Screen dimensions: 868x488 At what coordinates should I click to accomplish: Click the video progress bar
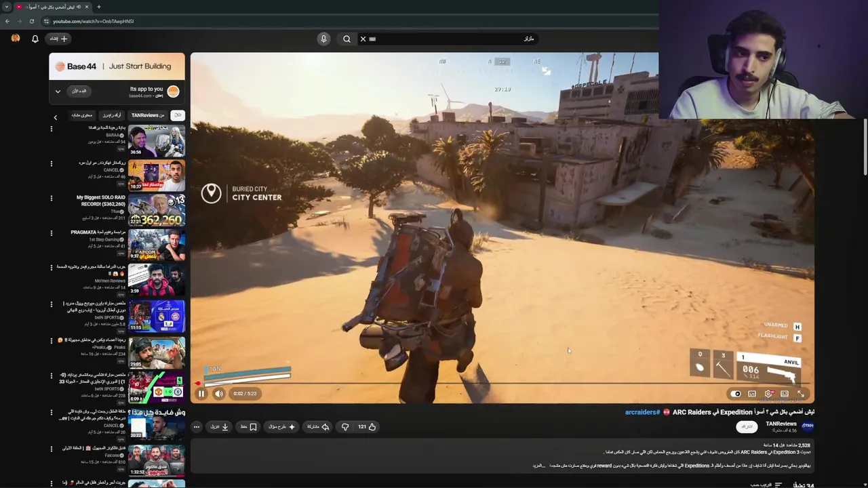coord(502,383)
